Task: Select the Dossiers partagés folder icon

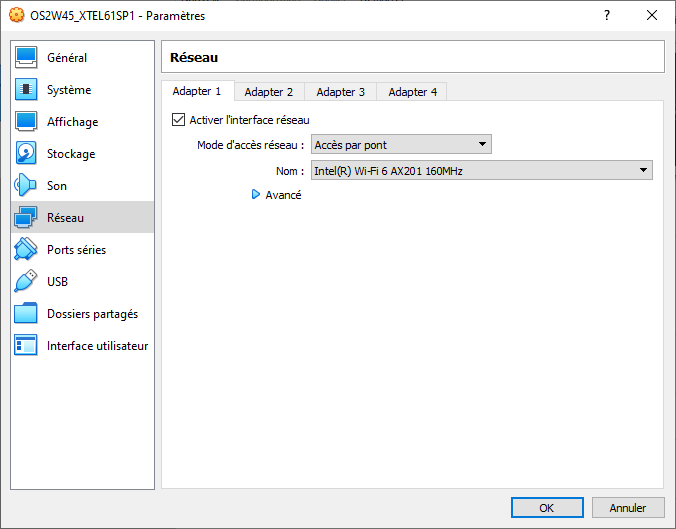Action: tap(27, 314)
